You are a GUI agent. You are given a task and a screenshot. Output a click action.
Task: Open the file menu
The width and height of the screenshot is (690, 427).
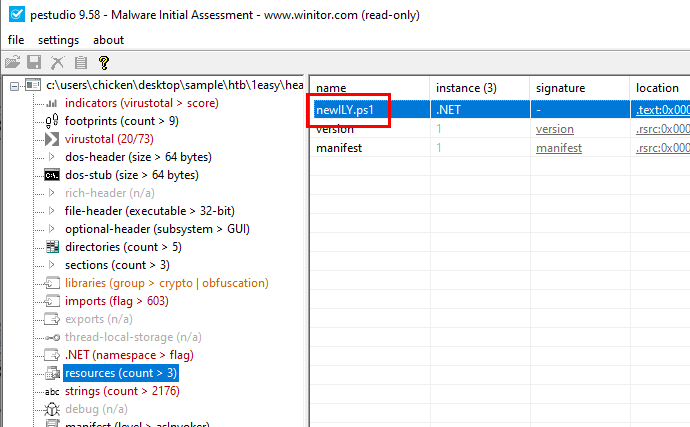(x=16, y=40)
